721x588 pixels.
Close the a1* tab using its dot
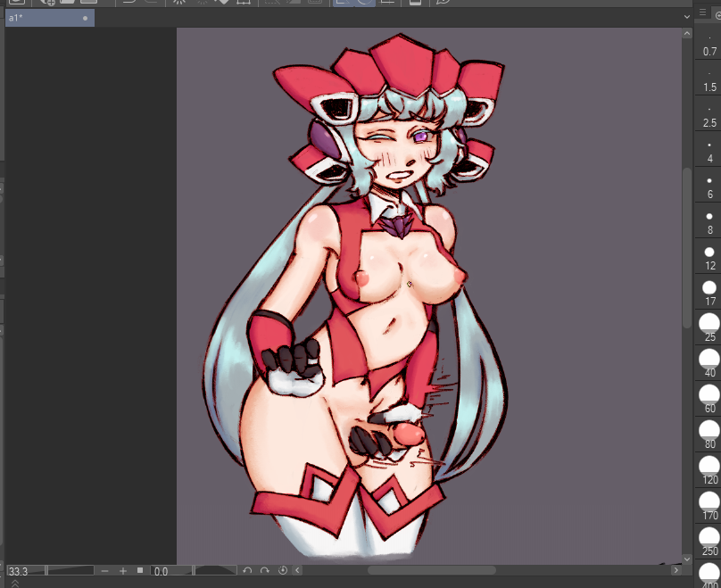tap(85, 19)
